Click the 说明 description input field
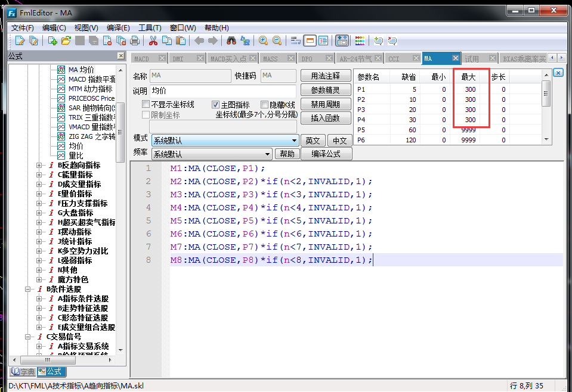This screenshot has width=572, height=392. click(x=222, y=91)
